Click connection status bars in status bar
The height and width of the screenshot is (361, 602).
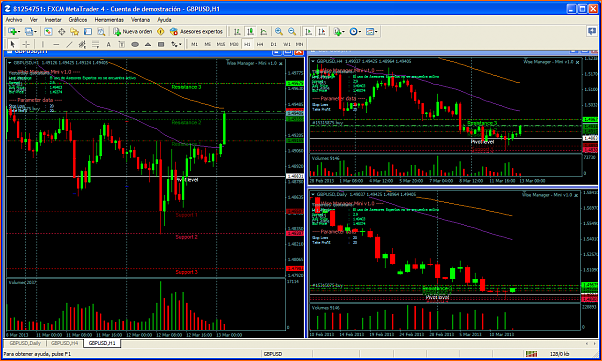point(531,354)
